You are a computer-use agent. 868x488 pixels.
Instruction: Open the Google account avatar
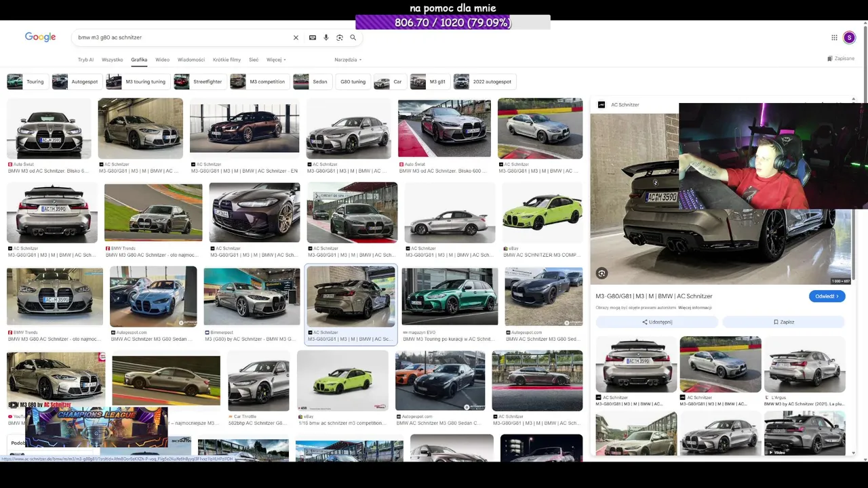(x=850, y=38)
